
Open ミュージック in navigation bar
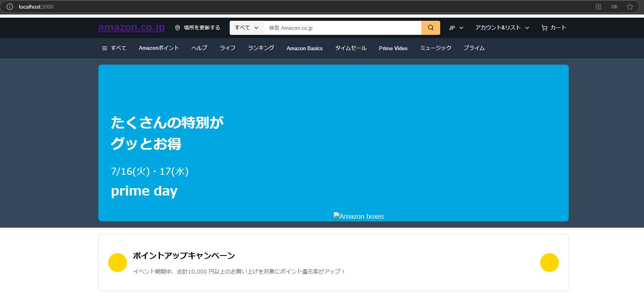435,48
